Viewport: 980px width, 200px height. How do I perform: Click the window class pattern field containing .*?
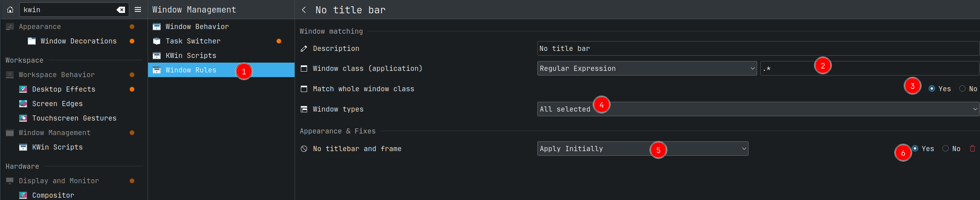tap(870, 68)
